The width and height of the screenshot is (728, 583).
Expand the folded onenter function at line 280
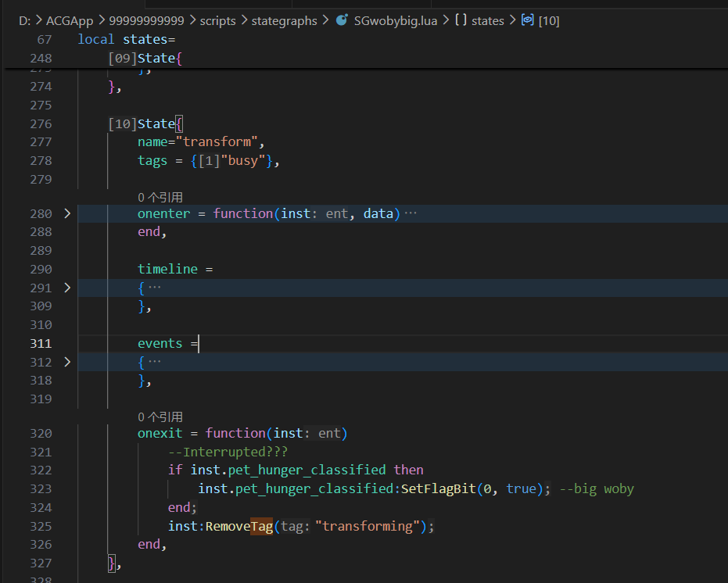[67, 213]
